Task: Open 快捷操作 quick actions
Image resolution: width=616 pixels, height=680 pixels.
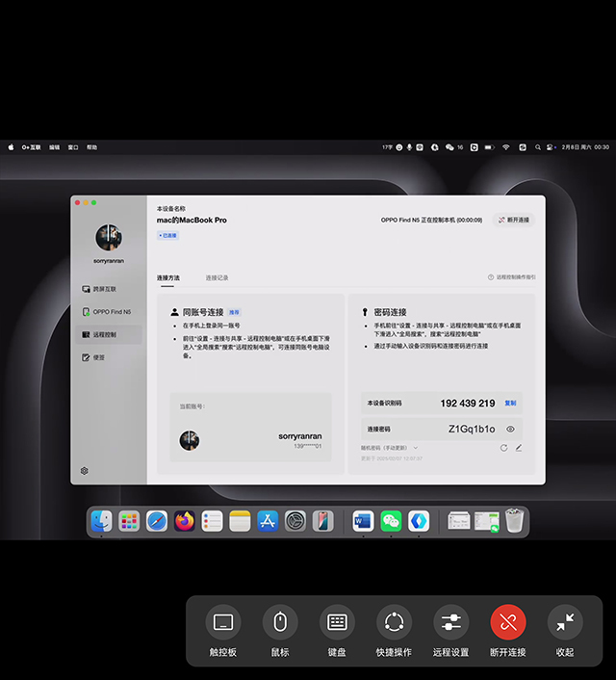Action: [x=394, y=622]
